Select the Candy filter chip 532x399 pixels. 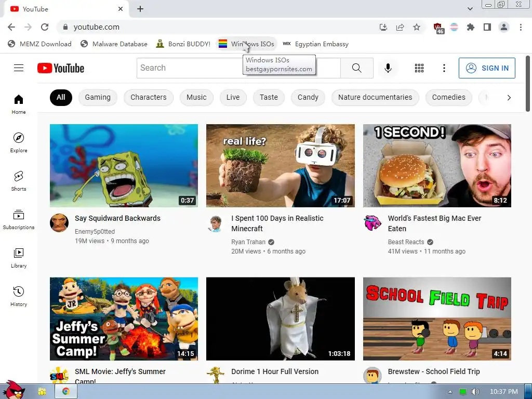click(x=308, y=97)
